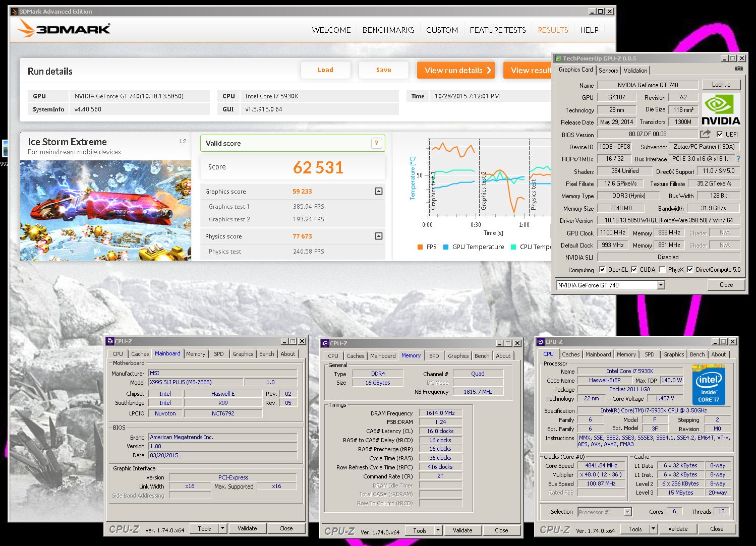This screenshot has width=756, height=546.
Task: Click the Core Speed value 4841.84 MHz
Action: pos(601,465)
